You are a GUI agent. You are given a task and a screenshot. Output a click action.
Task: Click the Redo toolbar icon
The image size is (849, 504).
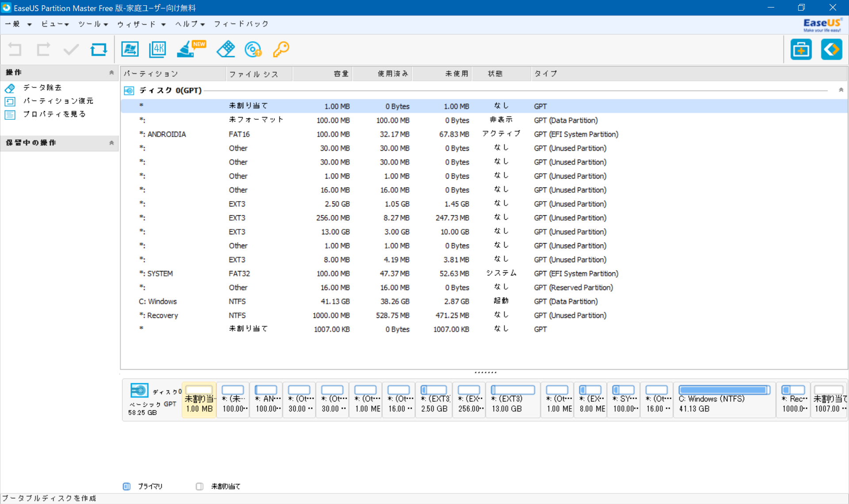[43, 50]
